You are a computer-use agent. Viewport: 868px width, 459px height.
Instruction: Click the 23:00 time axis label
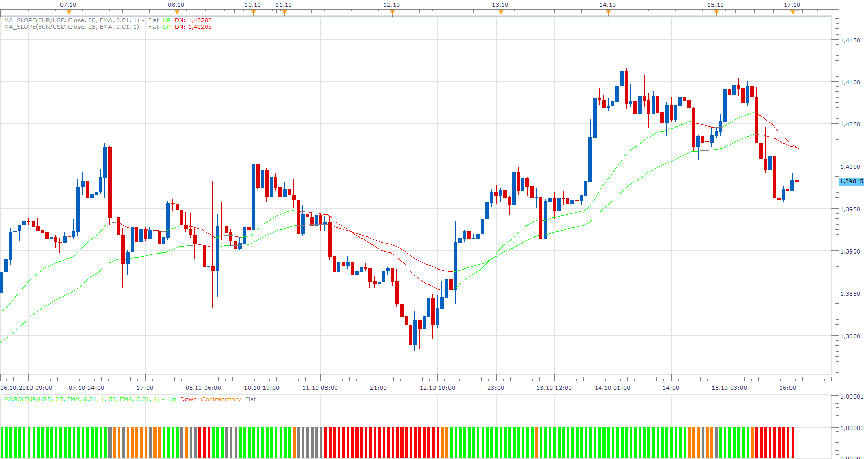(495, 388)
